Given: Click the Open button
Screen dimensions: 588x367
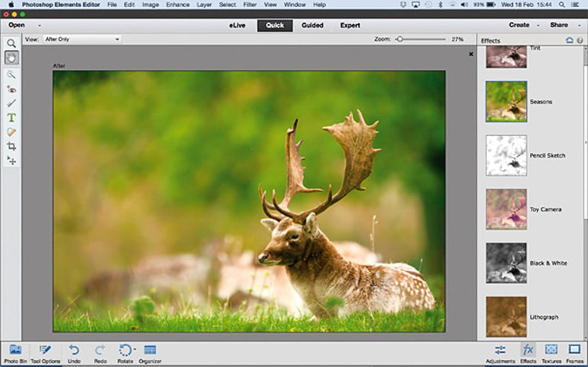Looking at the screenshot, I should pos(16,25).
